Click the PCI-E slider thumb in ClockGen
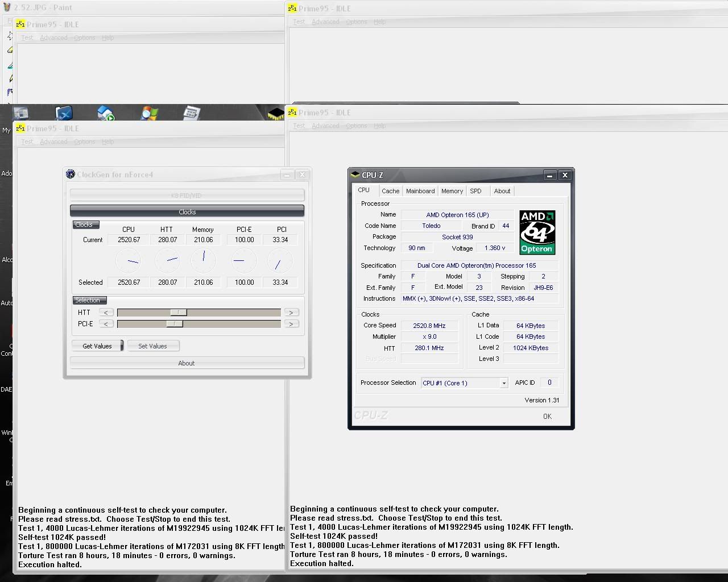 (x=175, y=324)
